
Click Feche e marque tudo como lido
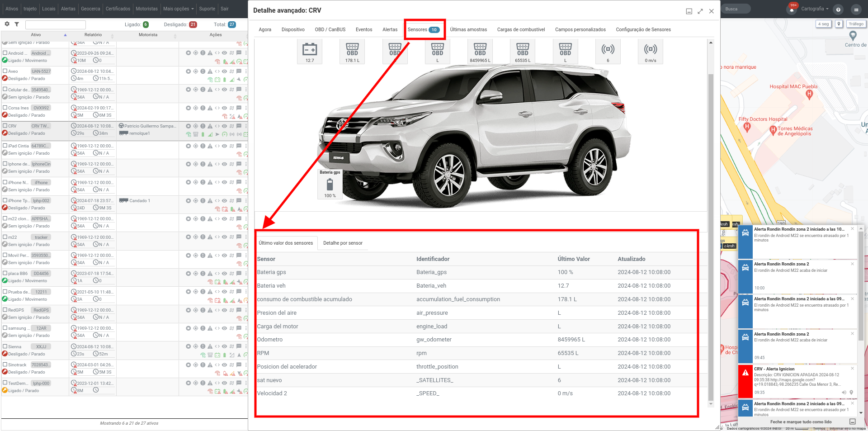pos(801,422)
